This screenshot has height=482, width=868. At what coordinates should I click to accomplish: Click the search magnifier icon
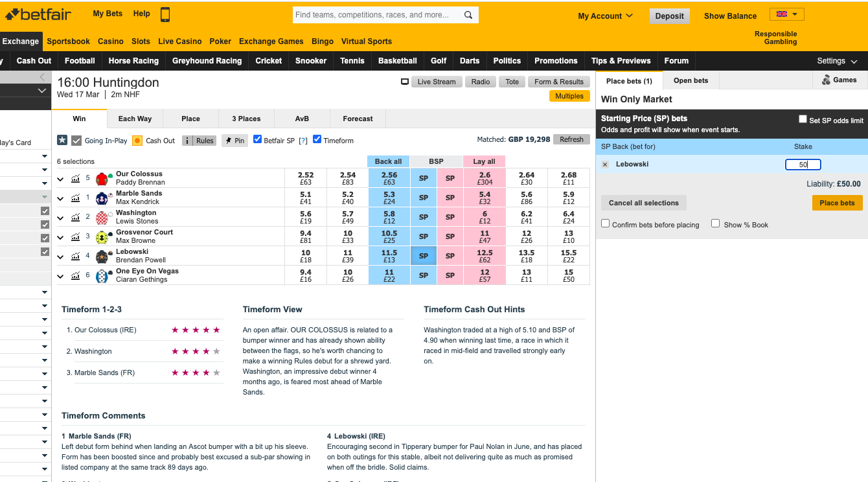(x=468, y=15)
